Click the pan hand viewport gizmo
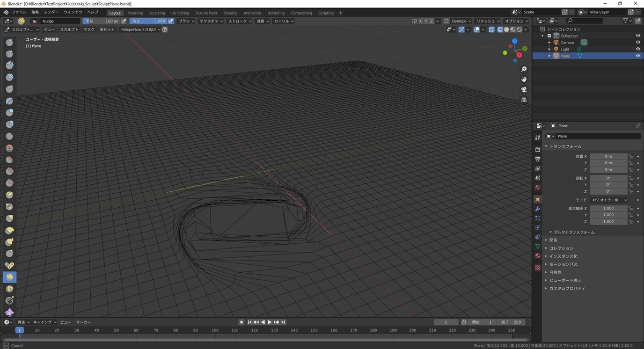Screen dimensions: 644x349 524,79
